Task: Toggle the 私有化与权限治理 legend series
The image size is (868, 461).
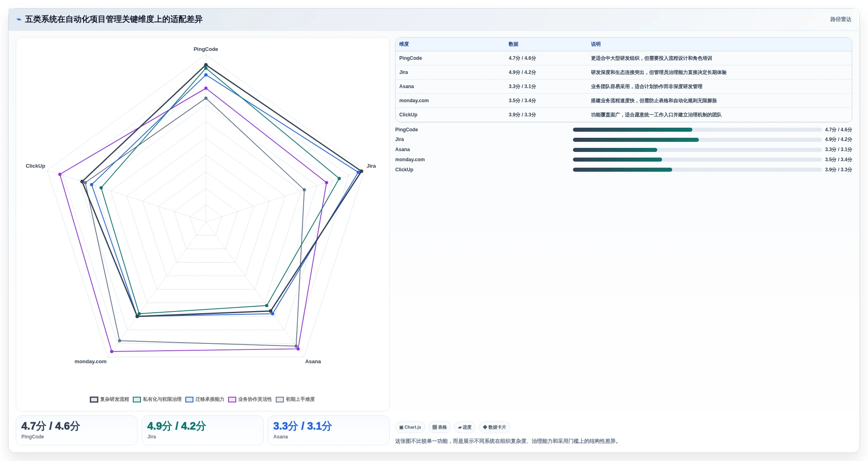Action: point(157,399)
